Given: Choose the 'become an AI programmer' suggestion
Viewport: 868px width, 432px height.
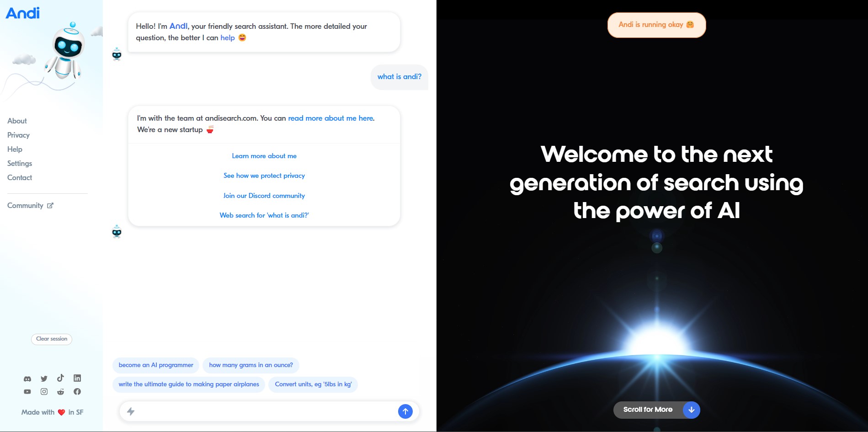Looking at the screenshot, I should pyautogui.click(x=156, y=365).
